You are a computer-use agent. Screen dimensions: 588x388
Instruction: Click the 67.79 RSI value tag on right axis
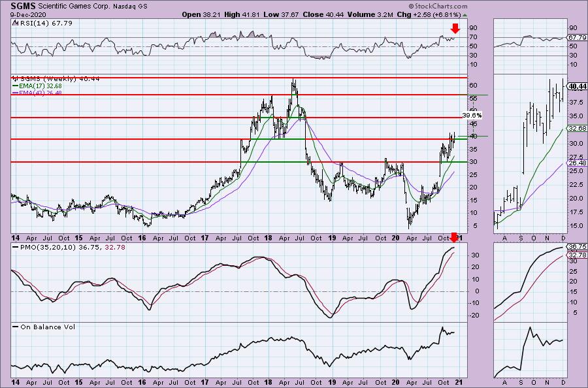[x=577, y=37]
